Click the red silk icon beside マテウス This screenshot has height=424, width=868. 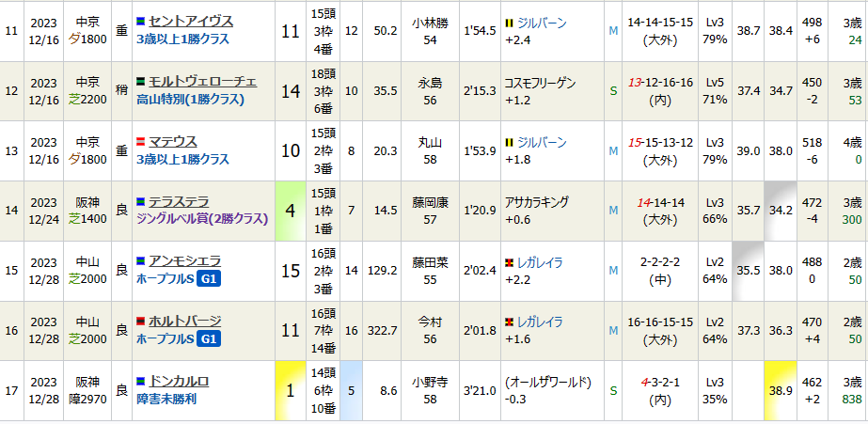coord(141,141)
